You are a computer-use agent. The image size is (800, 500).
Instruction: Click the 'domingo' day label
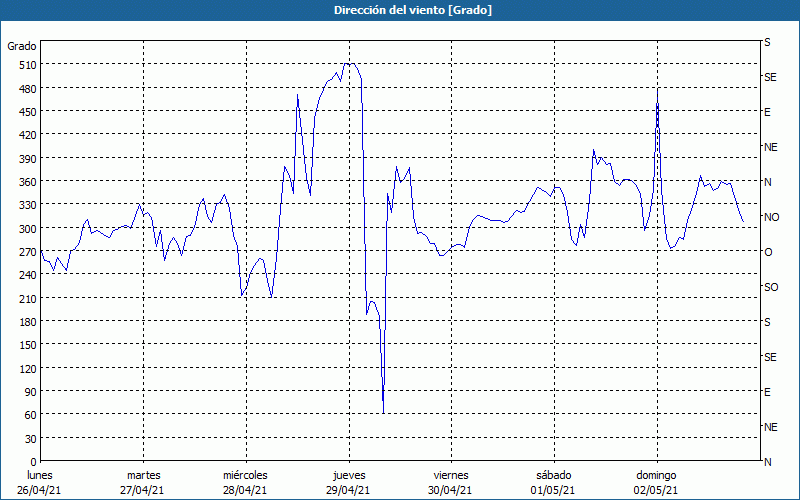(656, 475)
